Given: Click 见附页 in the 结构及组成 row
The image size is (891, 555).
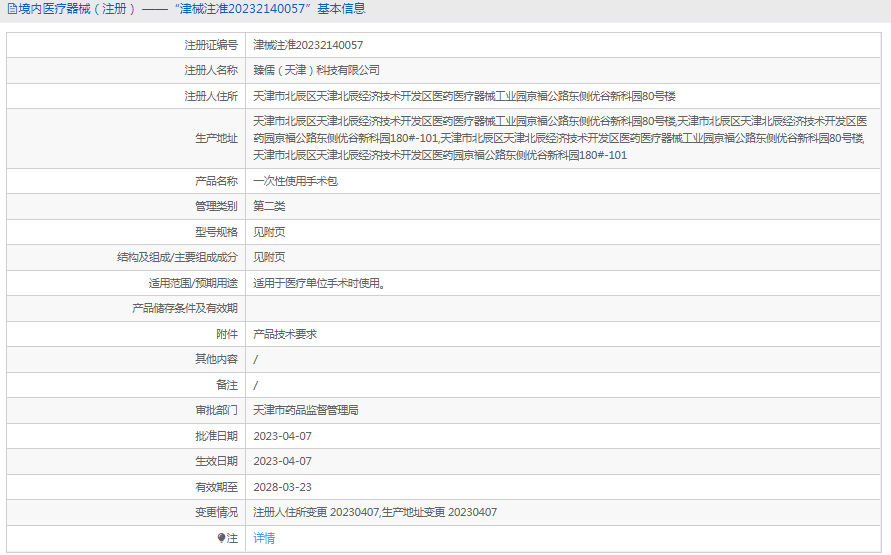Looking at the screenshot, I should [x=269, y=257].
